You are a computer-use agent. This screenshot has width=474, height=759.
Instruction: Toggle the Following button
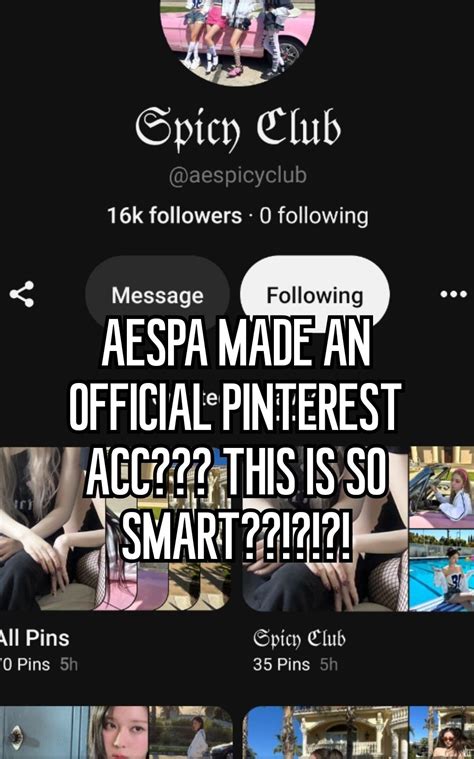tap(315, 295)
